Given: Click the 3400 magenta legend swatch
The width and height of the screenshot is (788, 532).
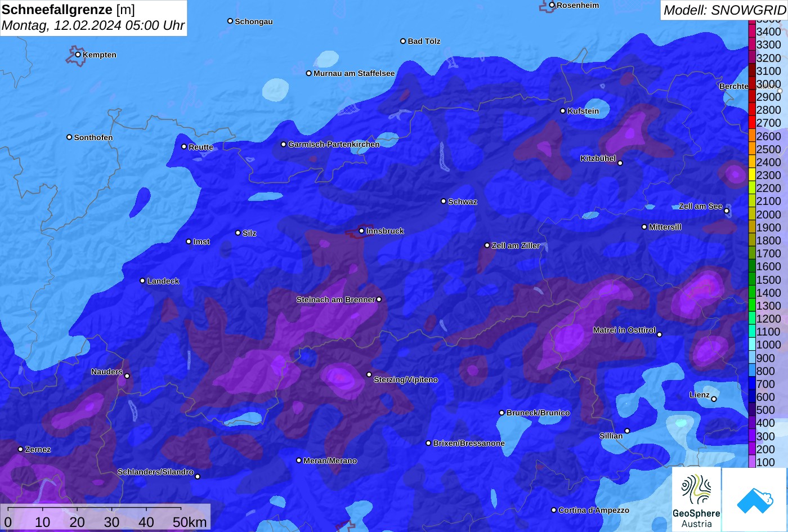Looking at the screenshot, I should click(x=752, y=32).
